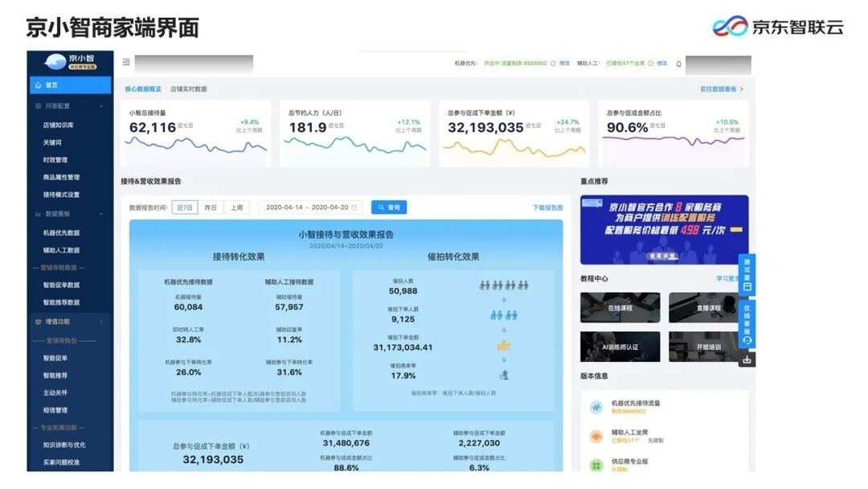The image size is (868, 489).
Task: Open the AI训练师认证 tutorial thumbnail
Action: [620, 347]
